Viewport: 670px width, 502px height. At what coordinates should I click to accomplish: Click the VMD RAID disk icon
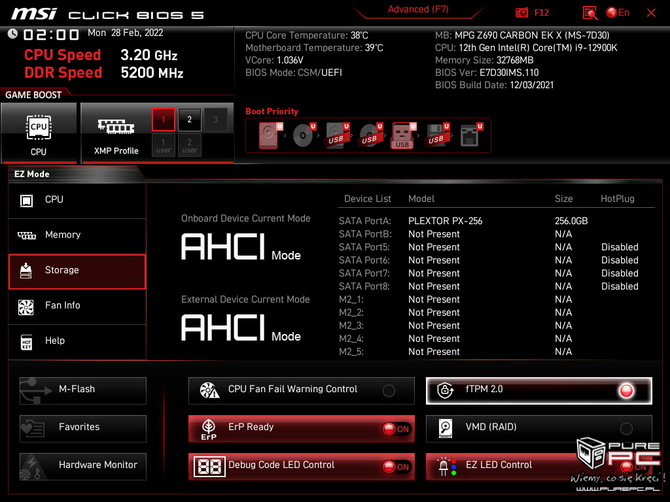[x=445, y=429]
